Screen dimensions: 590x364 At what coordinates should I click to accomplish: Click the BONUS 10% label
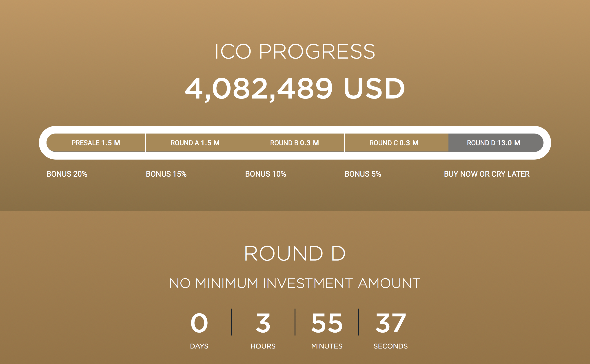click(x=266, y=174)
